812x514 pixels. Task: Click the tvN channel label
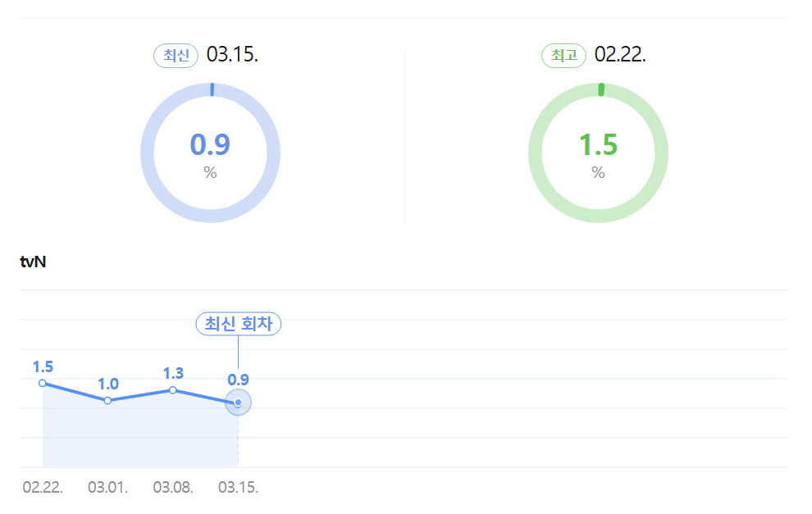click(x=33, y=262)
